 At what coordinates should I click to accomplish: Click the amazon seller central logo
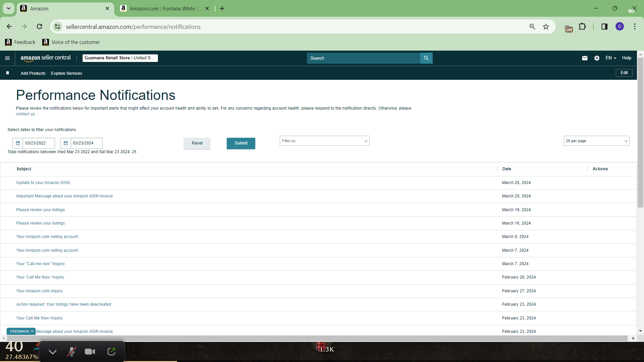(x=46, y=58)
